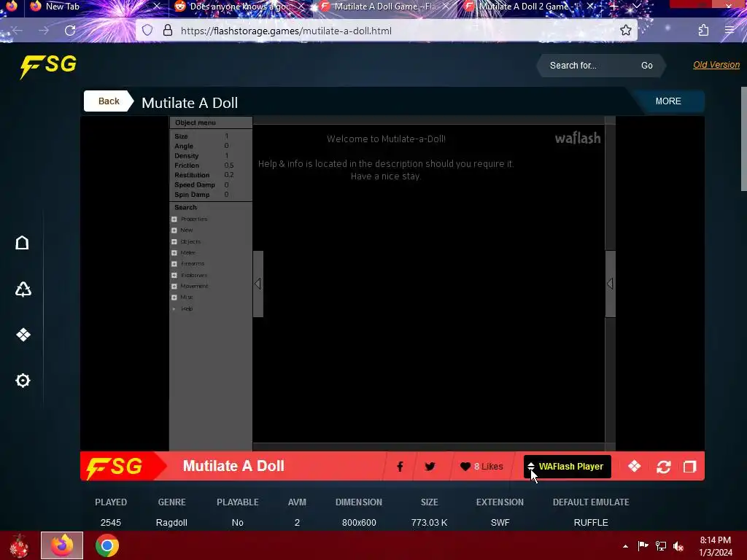Click the FSG logo in the site header
The width and height of the screenshot is (747, 560).
pos(48,66)
